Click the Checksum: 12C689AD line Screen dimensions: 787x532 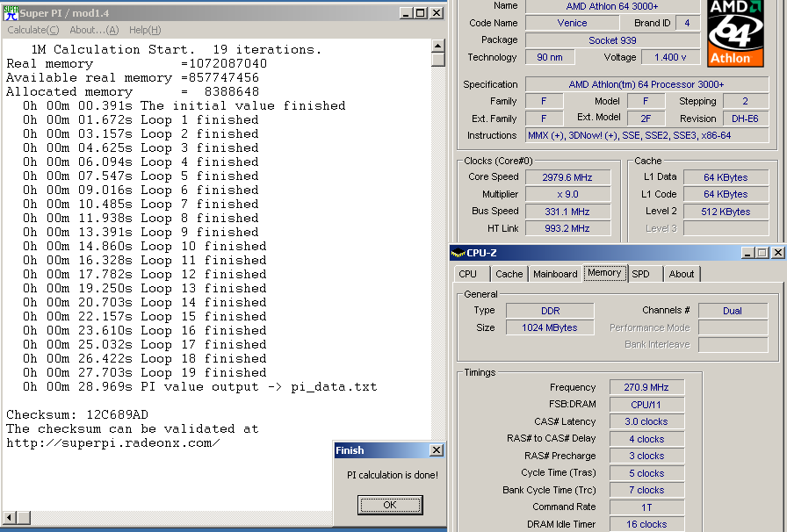coord(77,415)
